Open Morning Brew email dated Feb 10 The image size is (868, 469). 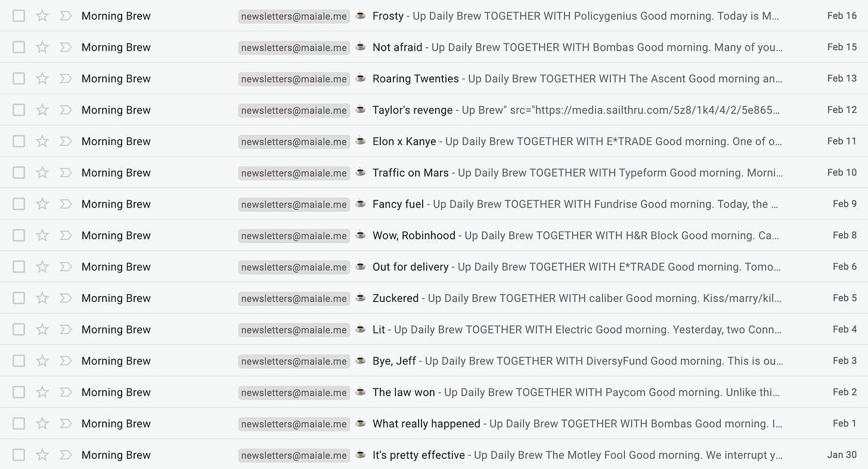pos(434,172)
